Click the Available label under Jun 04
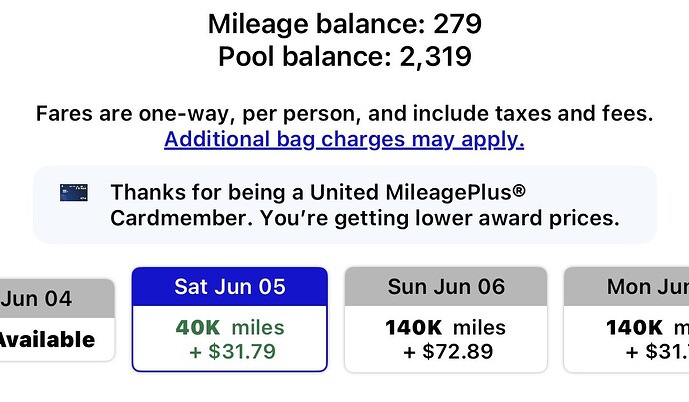689x402 pixels. click(47, 340)
